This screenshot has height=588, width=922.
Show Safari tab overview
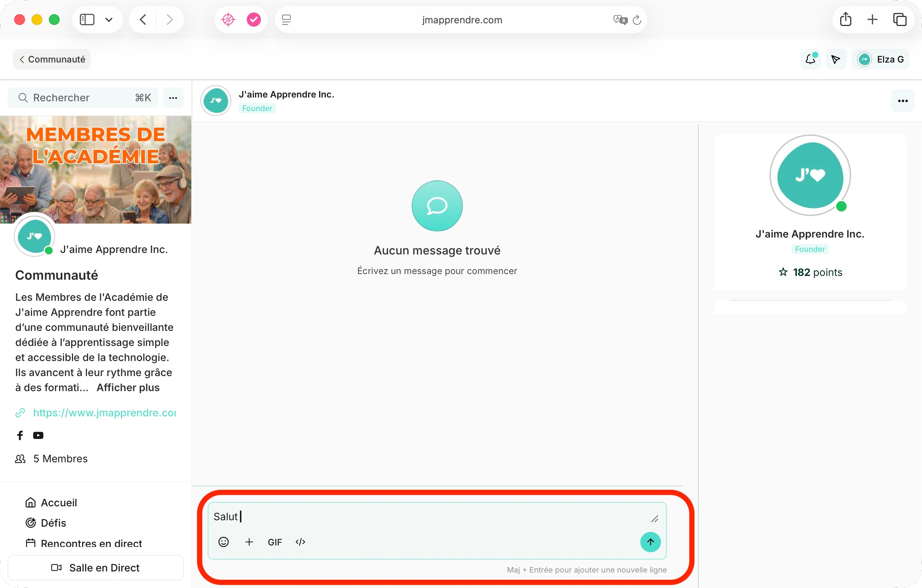(x=899, y=20)
